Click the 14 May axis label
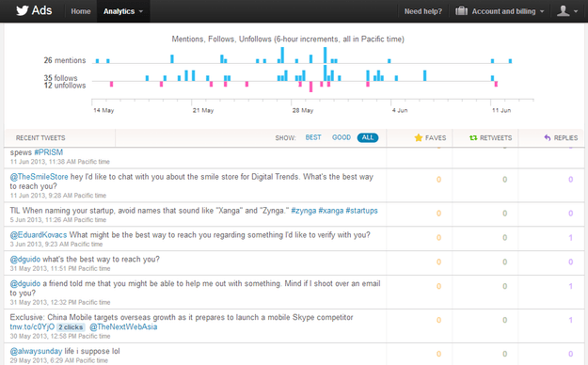The height and width of the screenshot is (365, 588). pos(103,110)
